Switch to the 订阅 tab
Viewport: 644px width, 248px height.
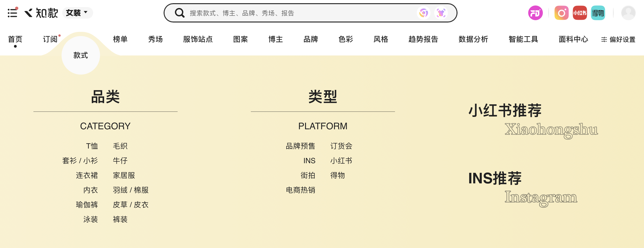click(50, 39)
